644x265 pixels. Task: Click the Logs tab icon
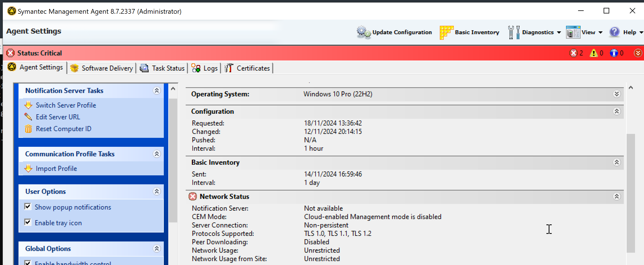pos(196,68)
